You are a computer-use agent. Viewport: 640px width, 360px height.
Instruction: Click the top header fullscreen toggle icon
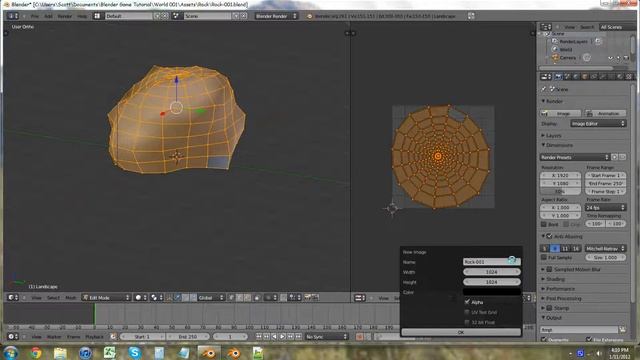click(471, 16)
